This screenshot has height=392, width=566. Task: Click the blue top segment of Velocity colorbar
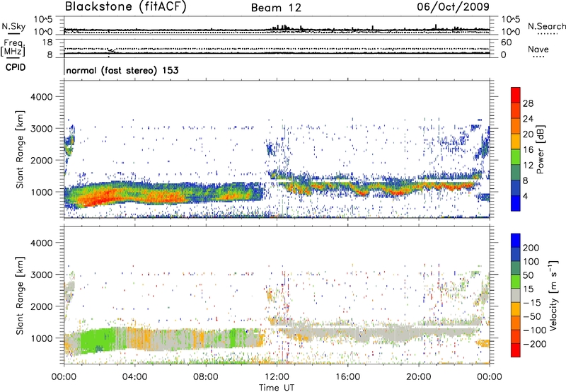click(x=516, y=241)
